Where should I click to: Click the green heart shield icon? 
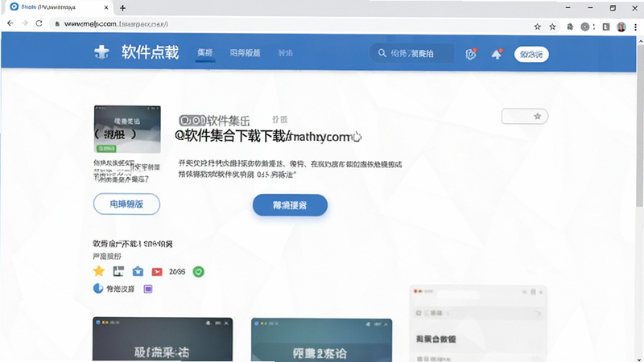(198, 272)
